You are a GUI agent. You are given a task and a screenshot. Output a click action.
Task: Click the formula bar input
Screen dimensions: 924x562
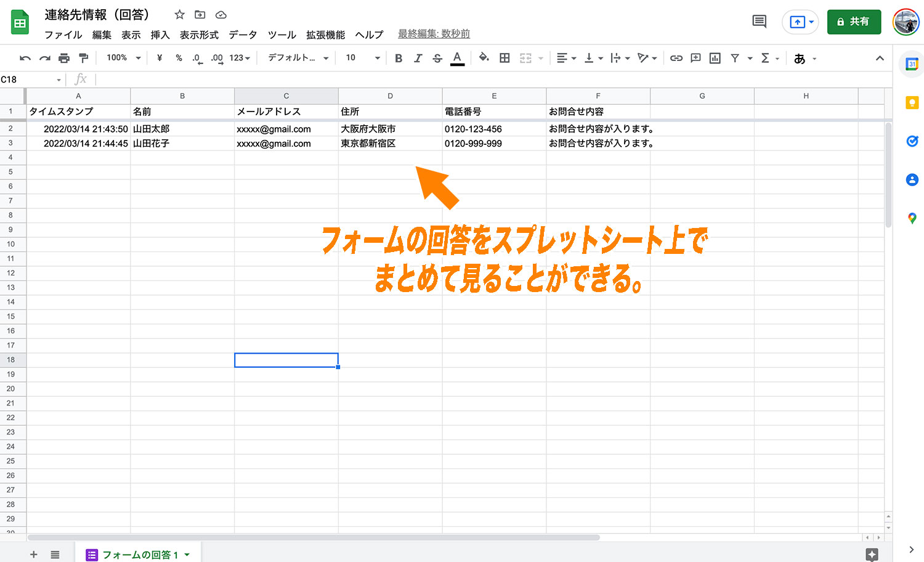[x=493, y=79]
